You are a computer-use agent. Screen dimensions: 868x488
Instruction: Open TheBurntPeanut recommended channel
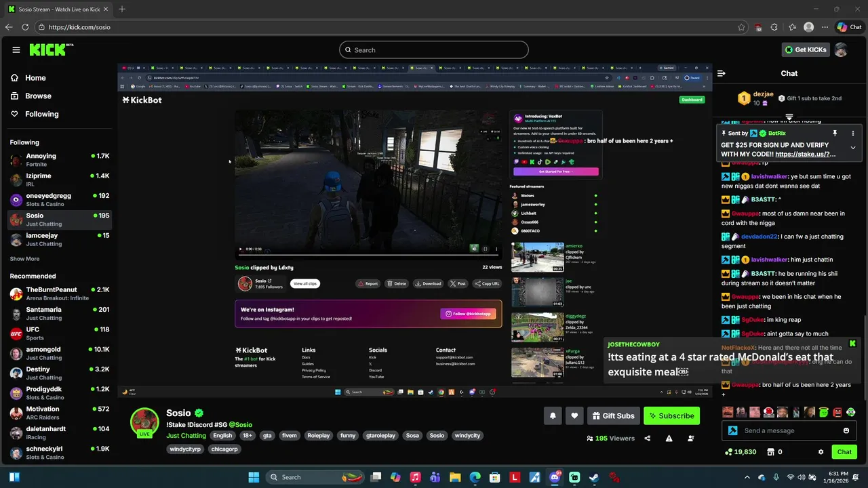coord(60,293)
